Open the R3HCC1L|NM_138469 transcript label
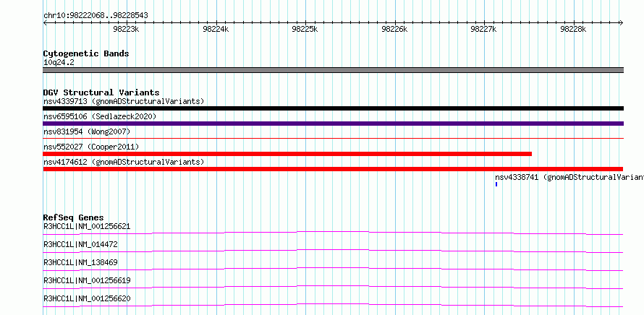The image size is (644, 315). tap(80, 262)
